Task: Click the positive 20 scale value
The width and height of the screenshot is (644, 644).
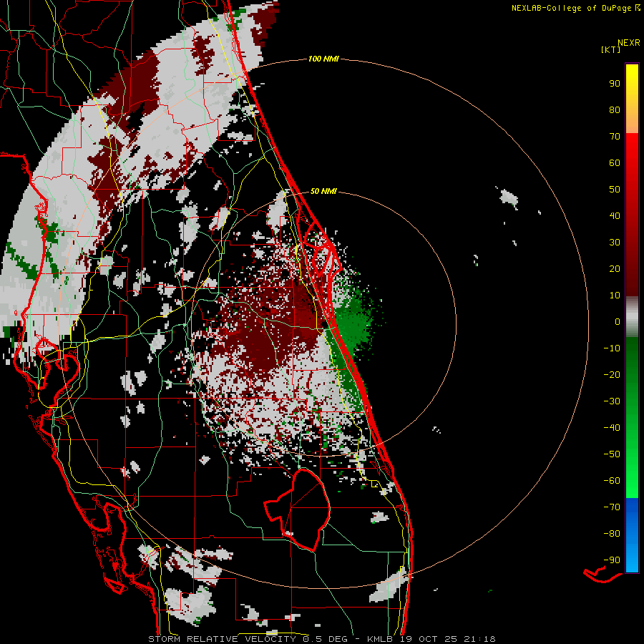Action: click(x=615, y=269)
